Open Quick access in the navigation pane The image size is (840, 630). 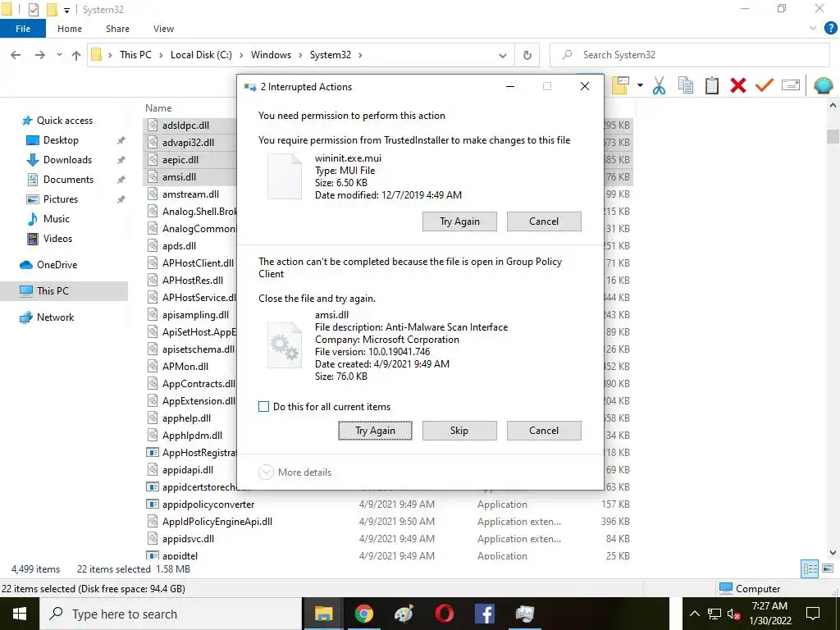tap(64, 121)
